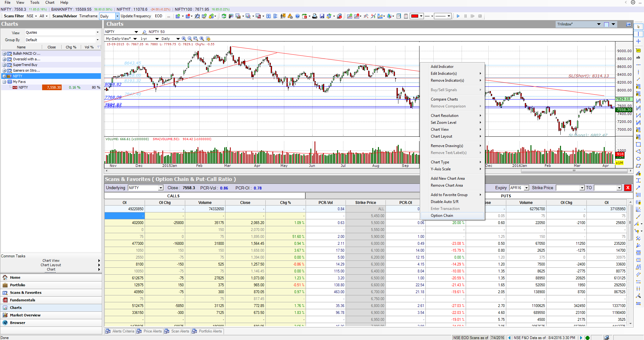Click the Browser navigation icon
The width and height of the screenshot is (644, 340).
5,322
